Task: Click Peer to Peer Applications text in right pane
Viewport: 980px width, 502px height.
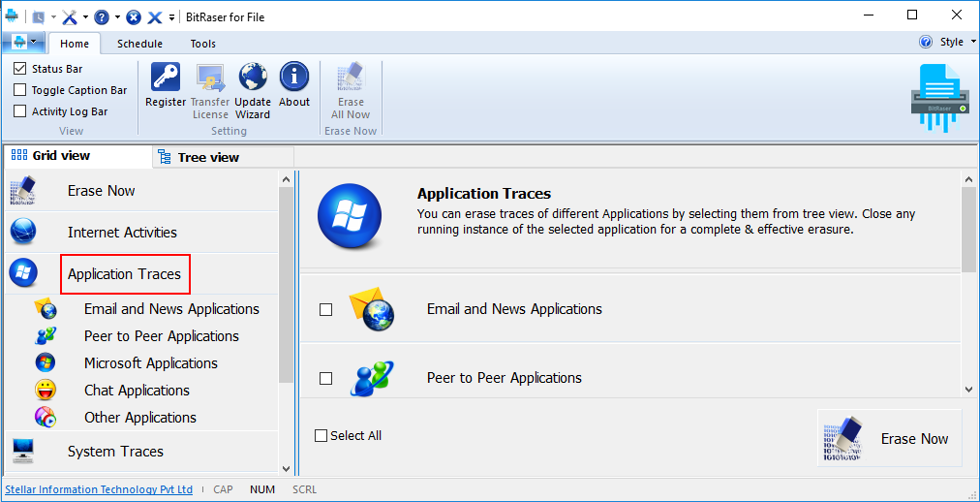Action: point(505,378)
